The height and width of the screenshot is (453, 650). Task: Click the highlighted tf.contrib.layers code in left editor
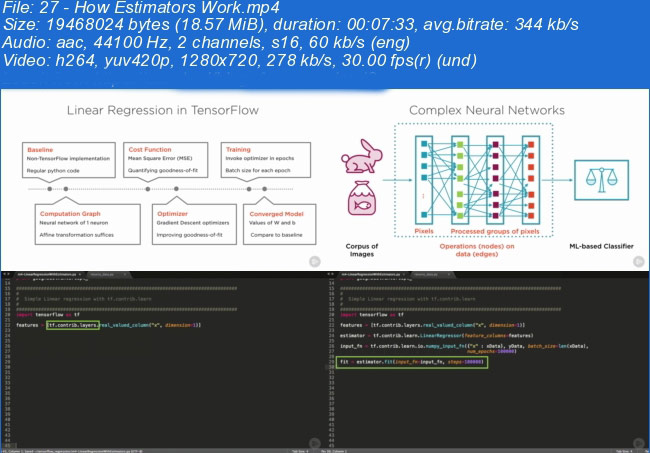click(72, 324)
